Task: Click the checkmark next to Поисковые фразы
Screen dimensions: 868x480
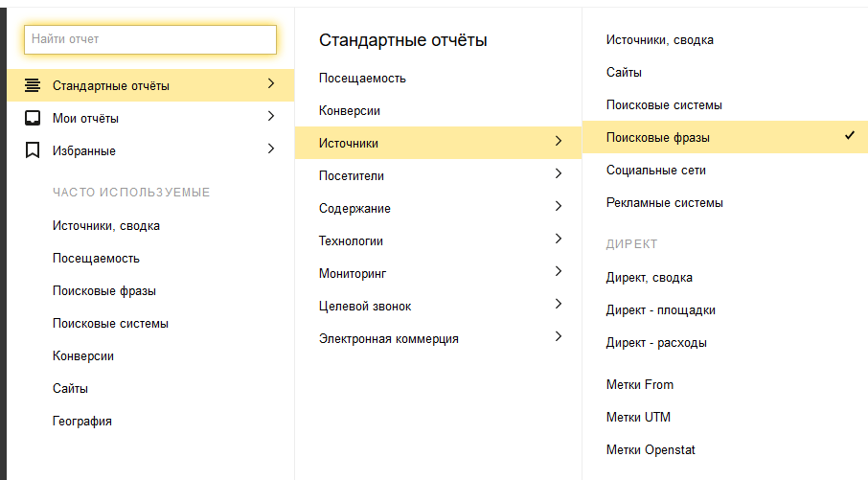Action: coord(849,136)
